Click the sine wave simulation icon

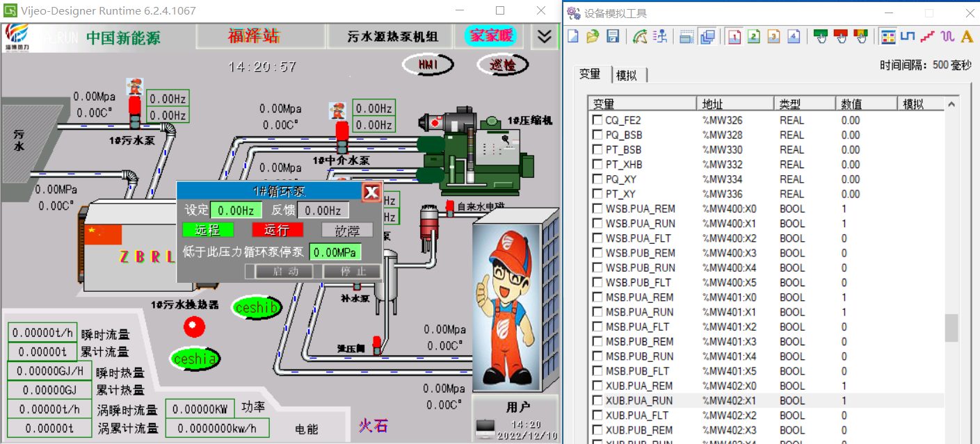(947, 37)
